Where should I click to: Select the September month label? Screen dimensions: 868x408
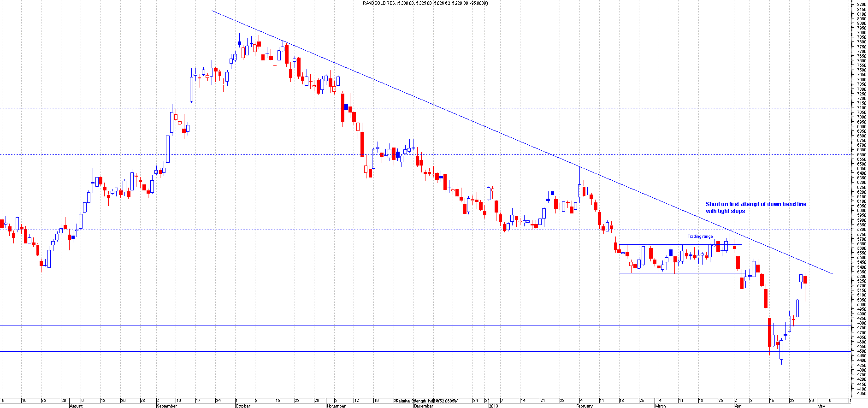click(166, 406)
